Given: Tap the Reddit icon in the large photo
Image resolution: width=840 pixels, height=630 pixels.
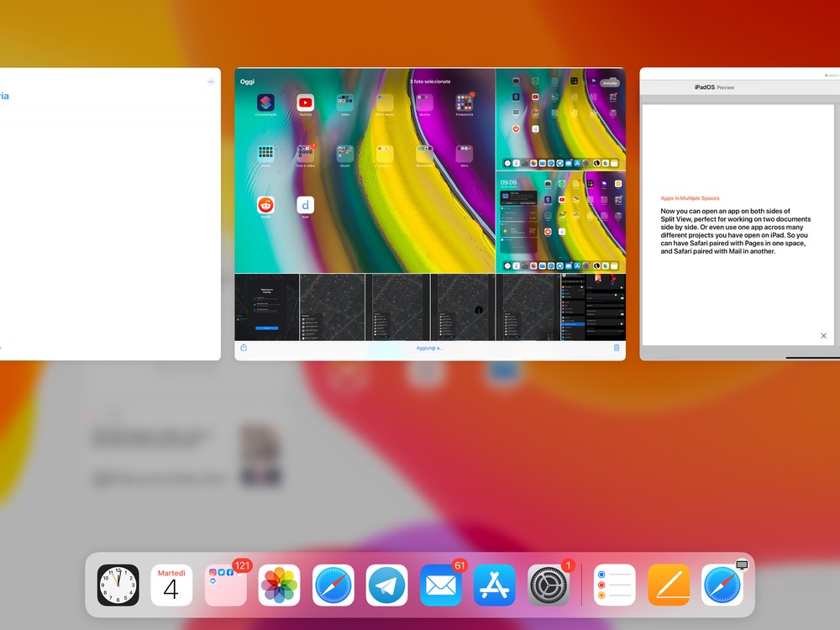Looking at the screenshot, I should click(x=265, y=205).
